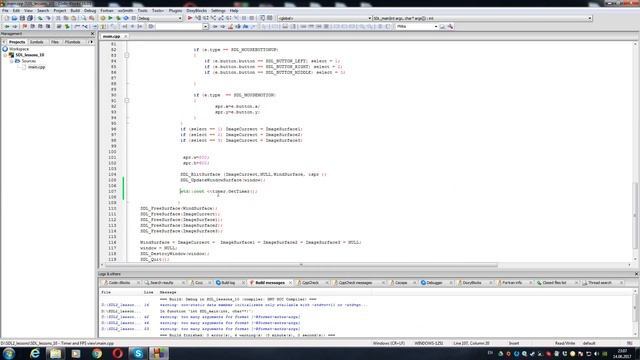Open Opera from the taskbar
This screenshot has height=360, width=640.
[118, 353]
